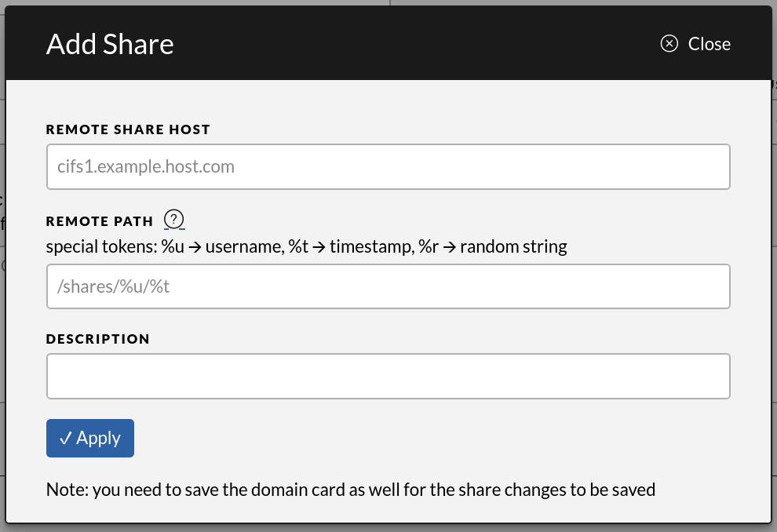The width and height of the screenshot is (777, 532).
Task: Click the checkmark on the Apply button
Action: [x=66, y=438]
